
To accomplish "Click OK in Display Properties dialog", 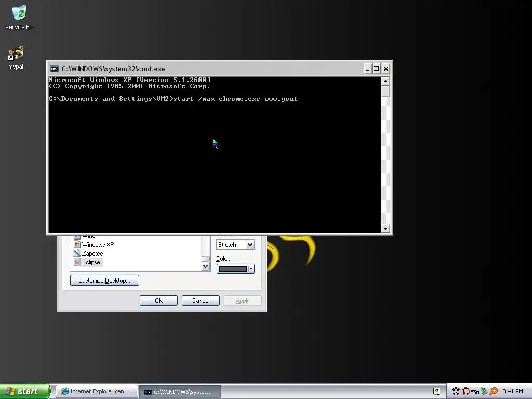I will pyautogui.click(x=158, y=301).
